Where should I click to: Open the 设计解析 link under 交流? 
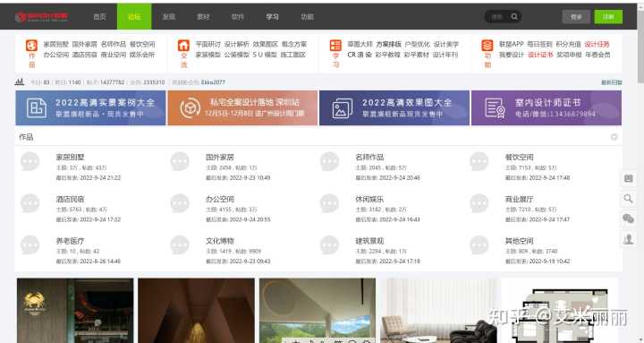click(x=236, y=44)
